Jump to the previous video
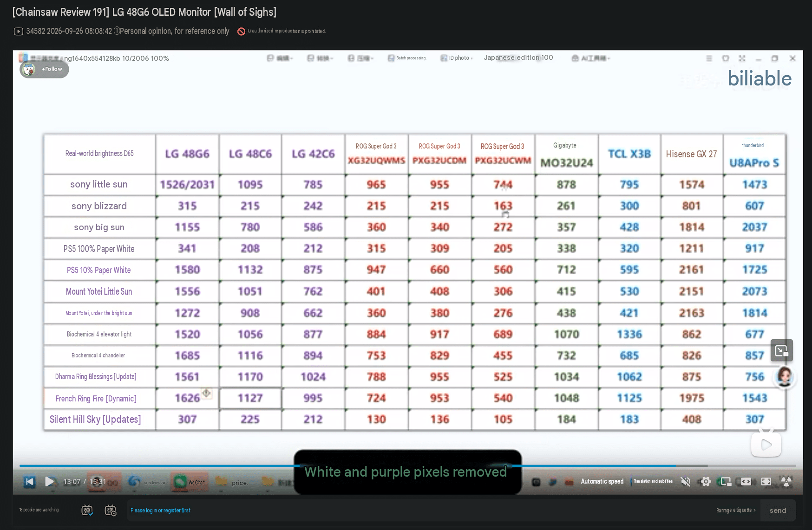 (30, 482)
